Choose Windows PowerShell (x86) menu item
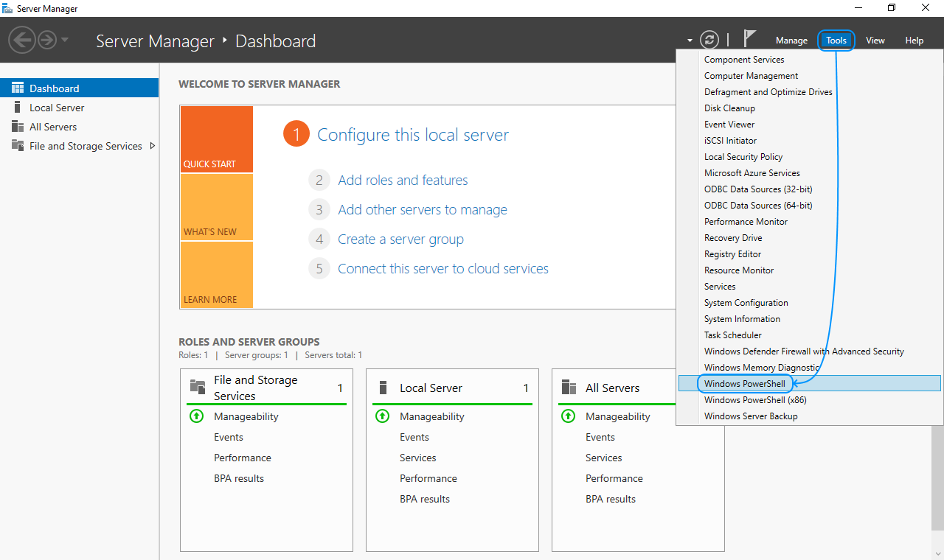This screenshot has width=944, height=560. (810, 400)
